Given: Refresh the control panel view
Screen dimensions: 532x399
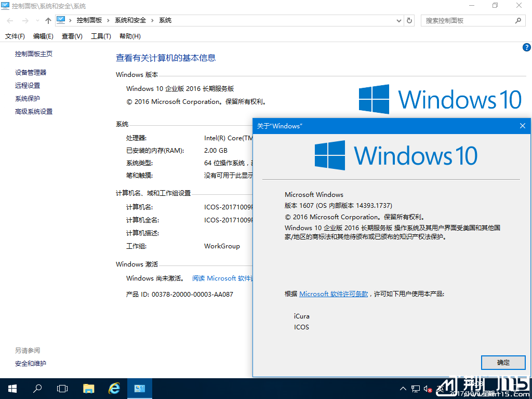Looking at the screenshot, I should pyautogui.click(x=409, y=21).
